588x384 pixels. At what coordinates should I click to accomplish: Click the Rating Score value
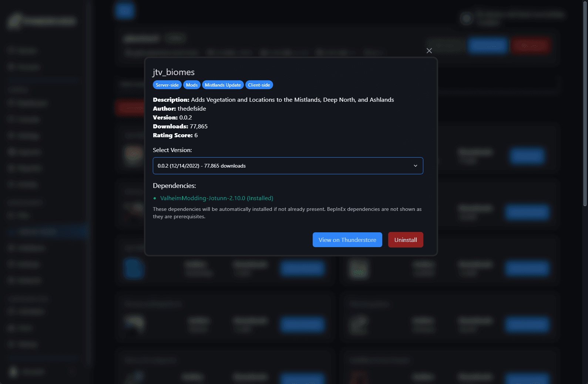coord(196,135)
